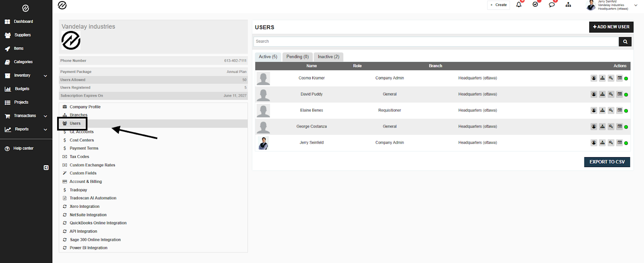644x263 pixels.
Task: Click the Add New User button
Action: point(611,27)
